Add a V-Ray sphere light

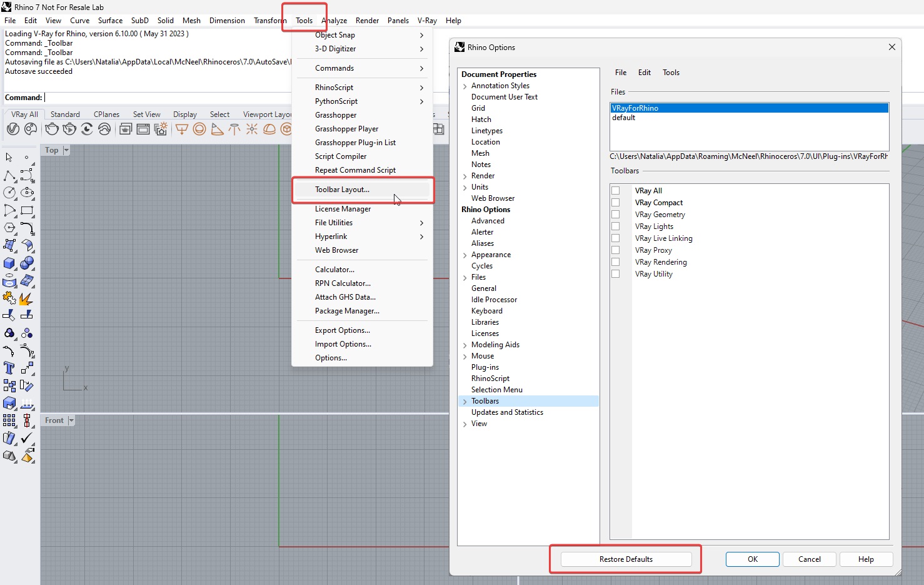[199, 129]
